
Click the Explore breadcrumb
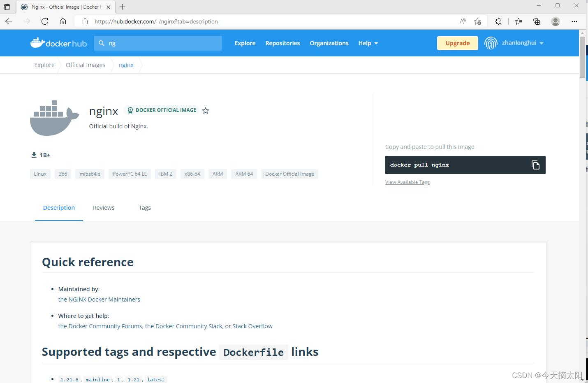click(44, 65)
